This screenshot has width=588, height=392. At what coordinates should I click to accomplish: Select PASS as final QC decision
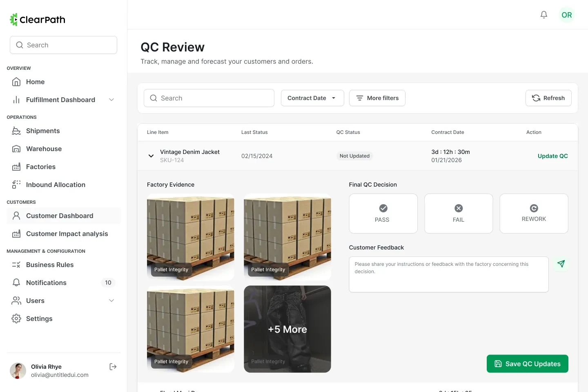coord(383,214)
